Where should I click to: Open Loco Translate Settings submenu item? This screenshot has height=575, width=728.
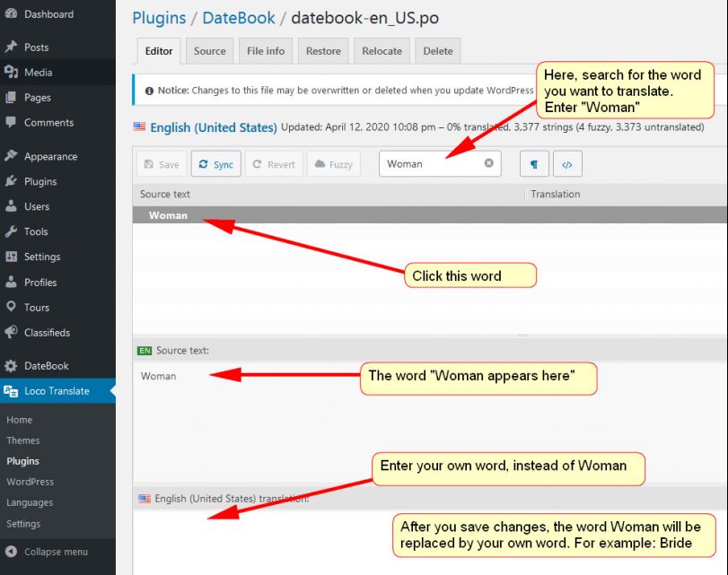[23, 524]
